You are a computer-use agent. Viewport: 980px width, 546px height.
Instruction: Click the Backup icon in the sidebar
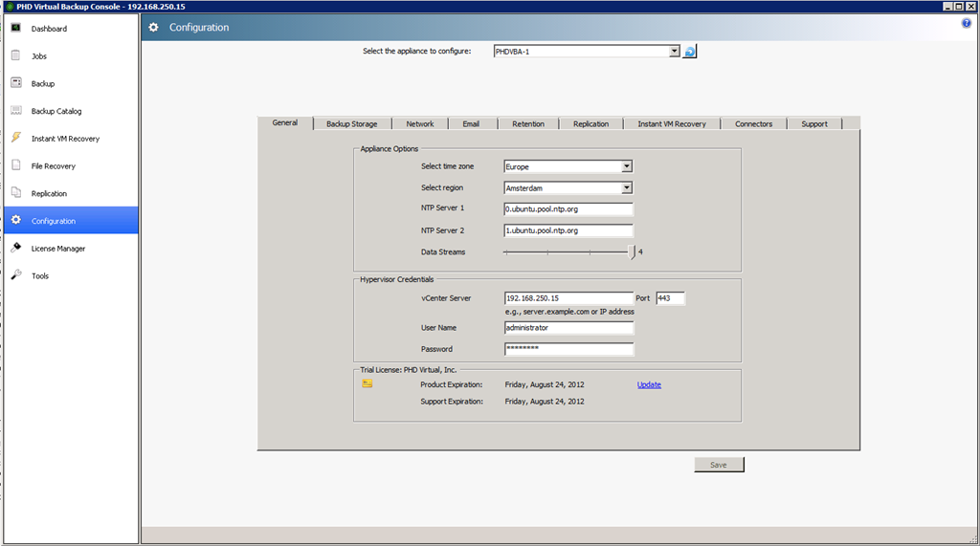click(x=16, y=83)
